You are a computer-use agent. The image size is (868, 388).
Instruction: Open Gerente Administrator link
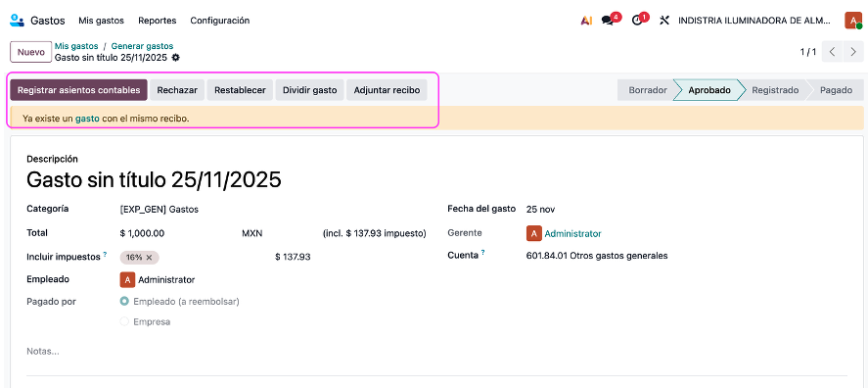coord(572,234)
